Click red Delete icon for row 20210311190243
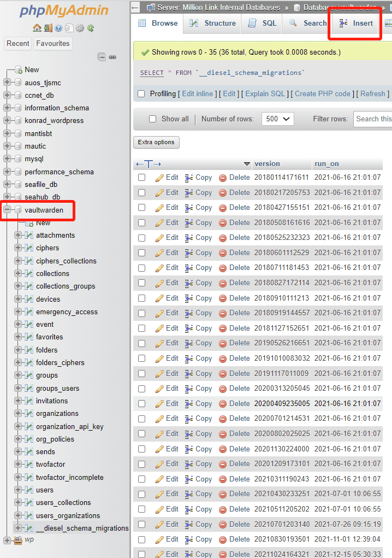 pos(223,479)
